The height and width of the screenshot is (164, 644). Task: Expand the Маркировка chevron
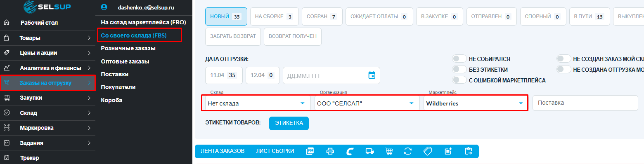pyautogui.click(x=89, y=128)
